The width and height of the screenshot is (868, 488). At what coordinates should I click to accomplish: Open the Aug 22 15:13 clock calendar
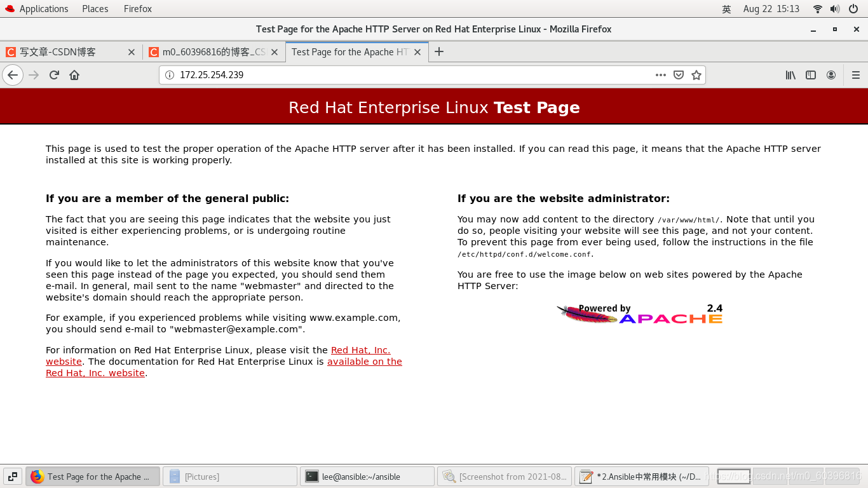click(x=771, y=9)
